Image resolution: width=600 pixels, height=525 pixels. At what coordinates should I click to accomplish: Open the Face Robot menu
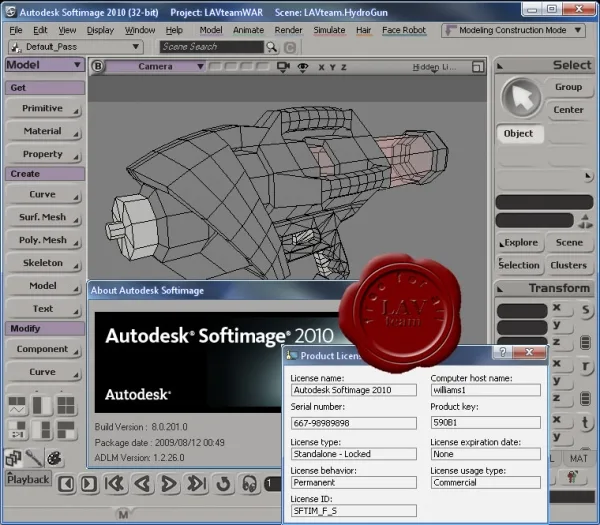[404, 30]
